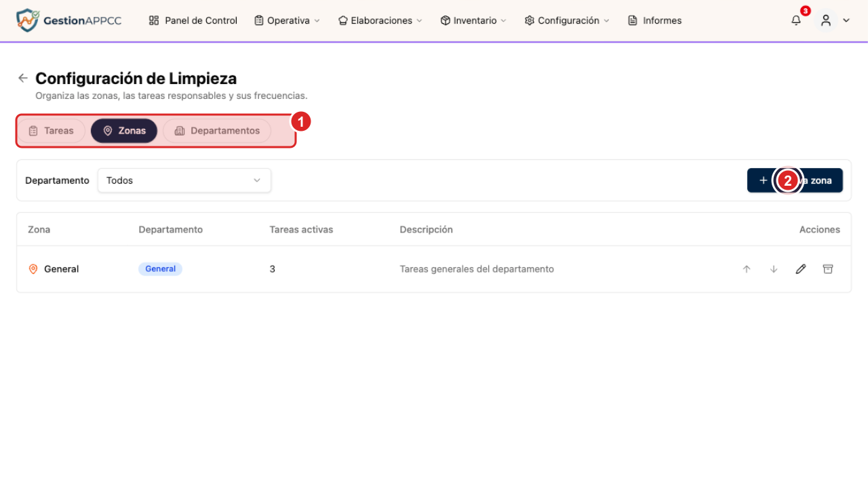Expand the Operativa menu

pos(287,20)
